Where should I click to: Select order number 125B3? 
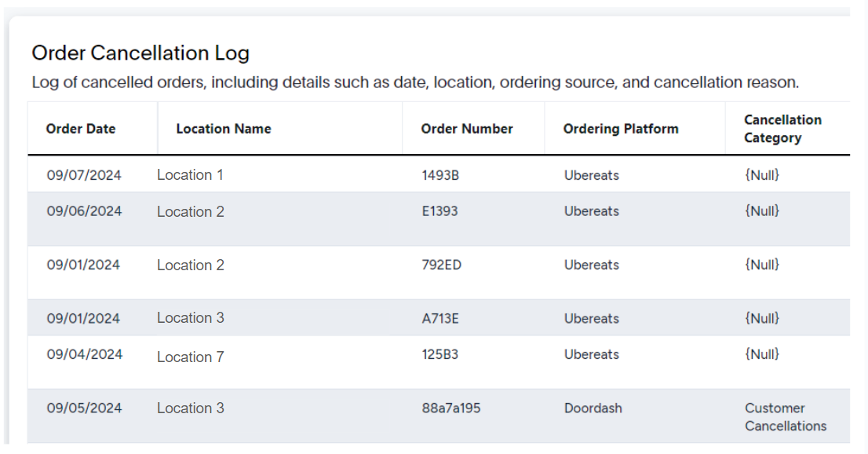(x=440, y=354)
